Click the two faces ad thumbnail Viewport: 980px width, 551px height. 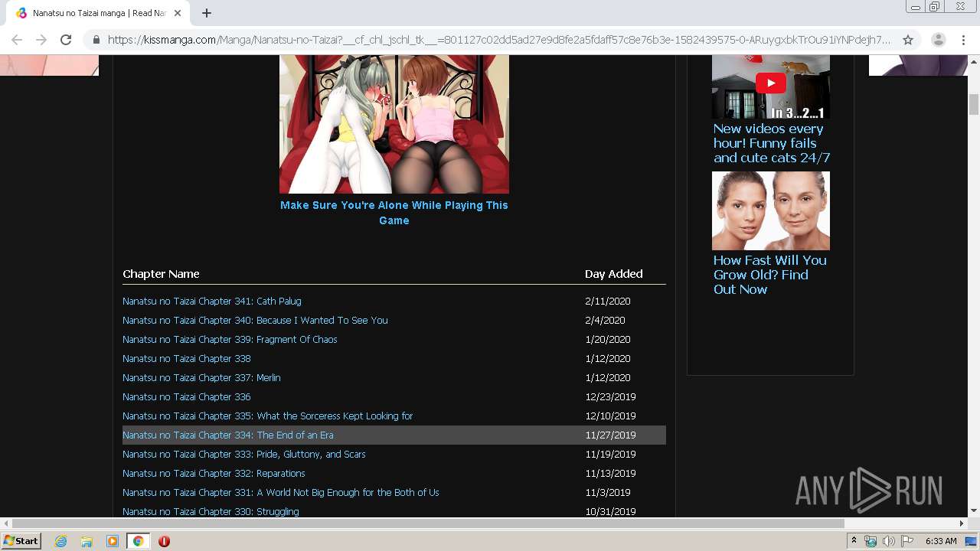771,210
